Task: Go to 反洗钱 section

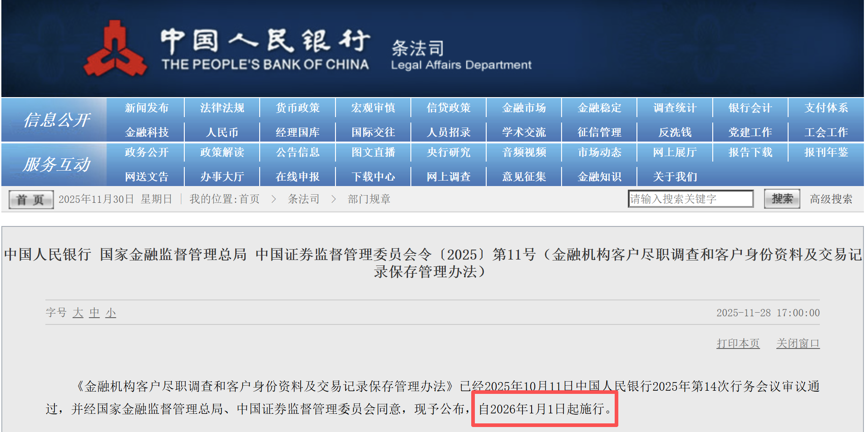Action: pyautogui.click(x=675, y=132)
